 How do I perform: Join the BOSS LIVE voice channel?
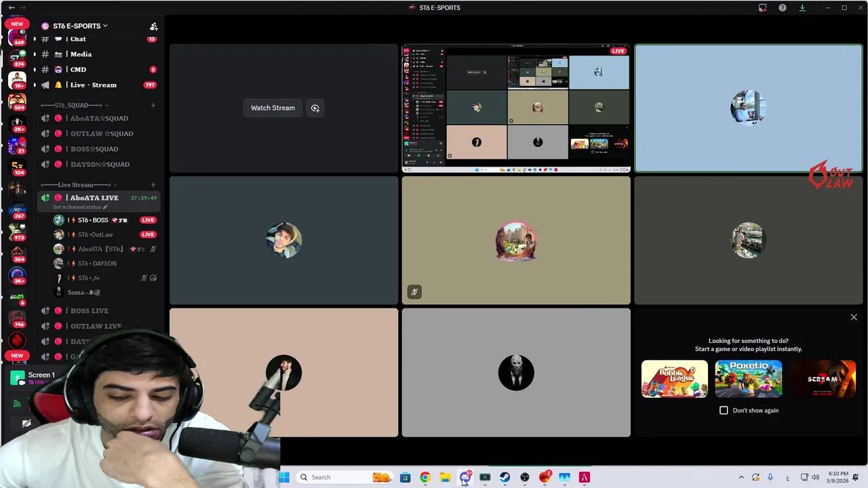98,310
